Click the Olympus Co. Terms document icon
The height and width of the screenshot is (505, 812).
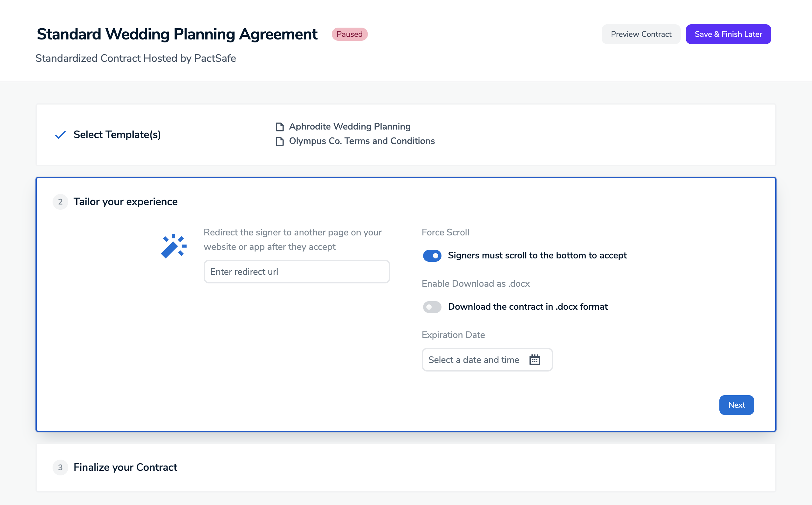pos(280,141)
